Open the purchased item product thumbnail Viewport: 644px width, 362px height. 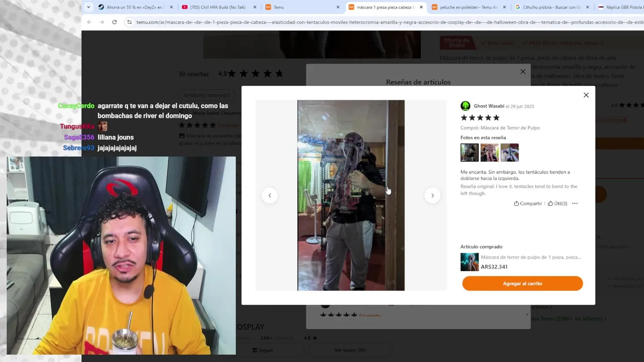(469, 262)
